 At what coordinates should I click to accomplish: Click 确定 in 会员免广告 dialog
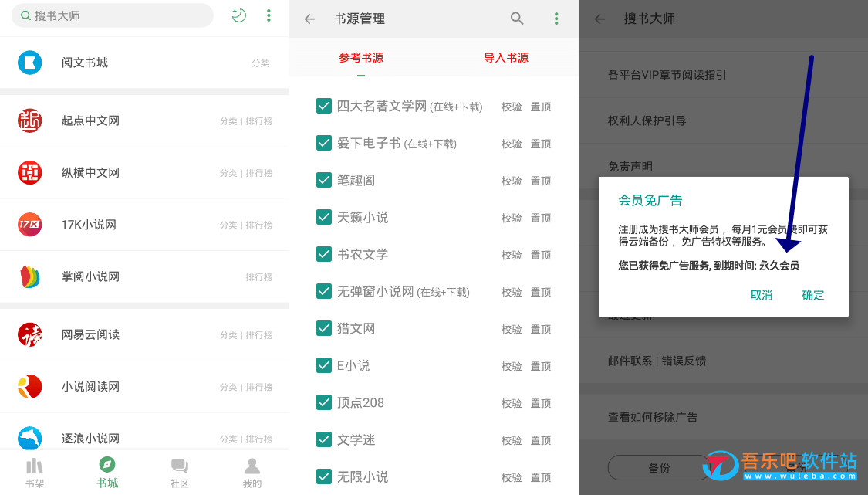(812, 296)
